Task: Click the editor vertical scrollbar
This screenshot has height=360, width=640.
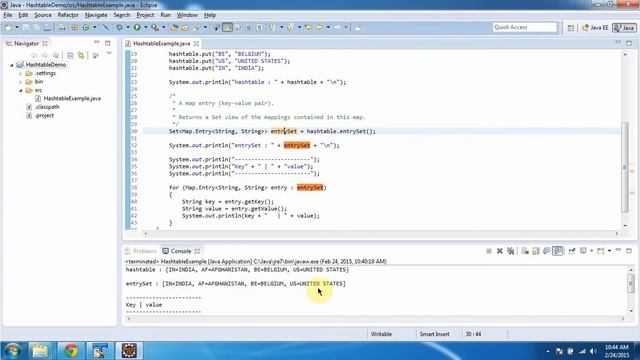Action: (x=625, y=167)
